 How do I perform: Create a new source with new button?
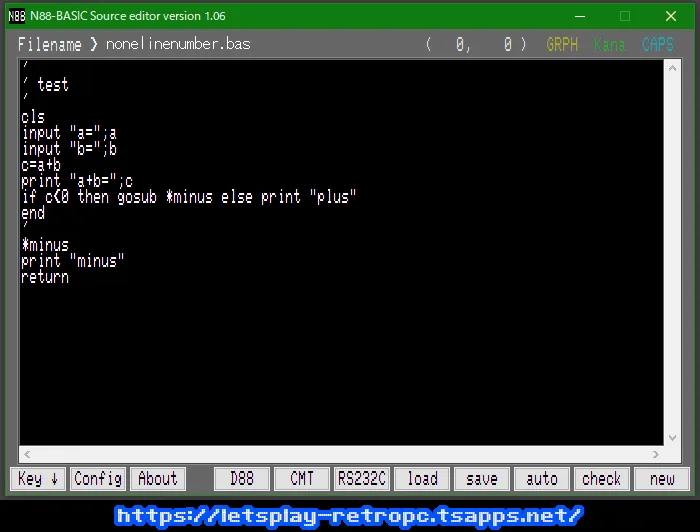pos(662,479)
